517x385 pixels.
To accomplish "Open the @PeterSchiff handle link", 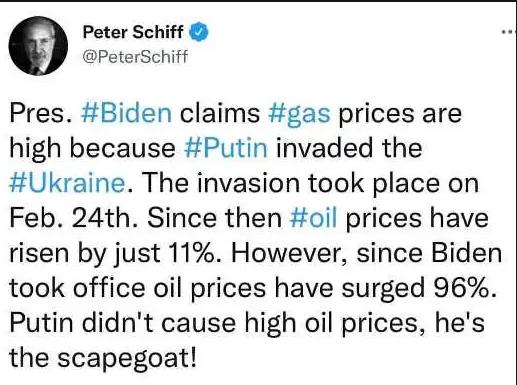I will click(x=135, y=56).
